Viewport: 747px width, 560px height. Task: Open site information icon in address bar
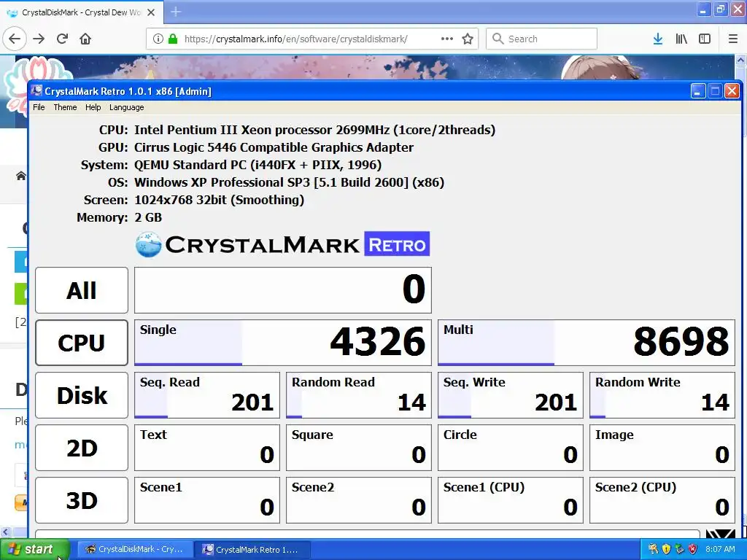(158, 39)
